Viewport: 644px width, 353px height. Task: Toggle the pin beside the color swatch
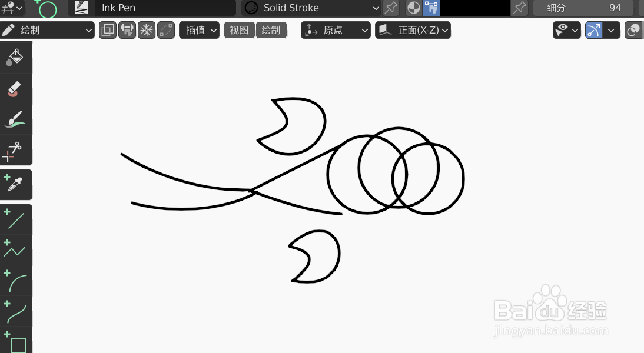pos(520,8)
